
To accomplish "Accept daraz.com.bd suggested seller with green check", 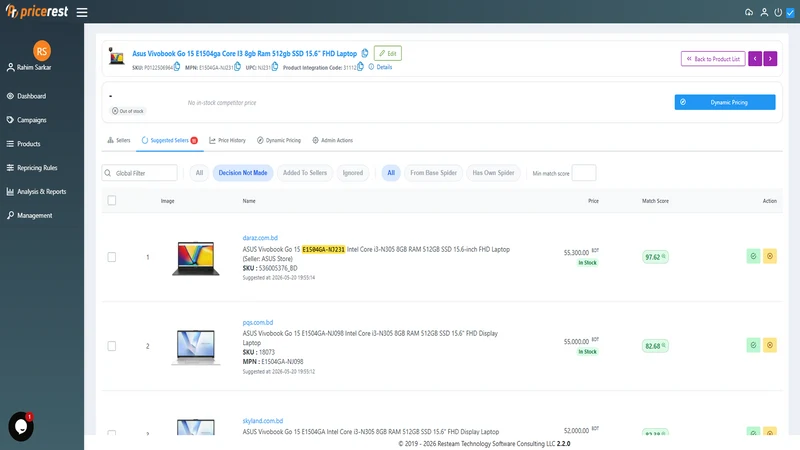I will 753,256.
